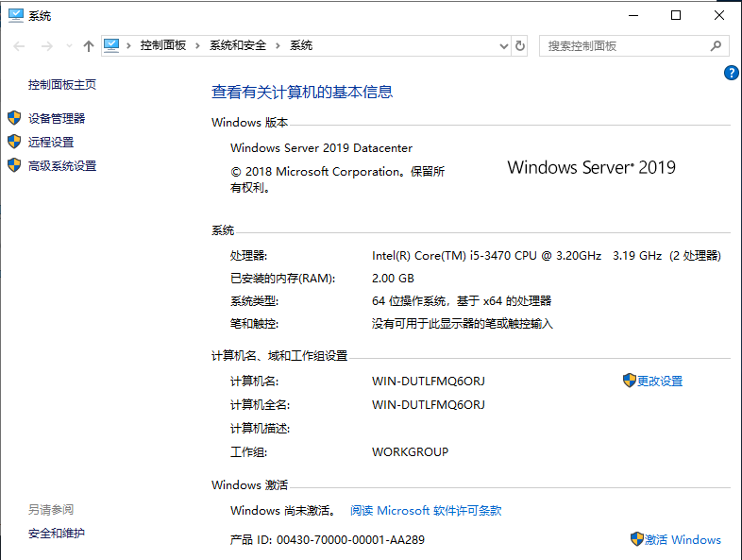Refresh the address bar location
The image size is (742, 560).
pyautogui.click(x=520, y=45)
